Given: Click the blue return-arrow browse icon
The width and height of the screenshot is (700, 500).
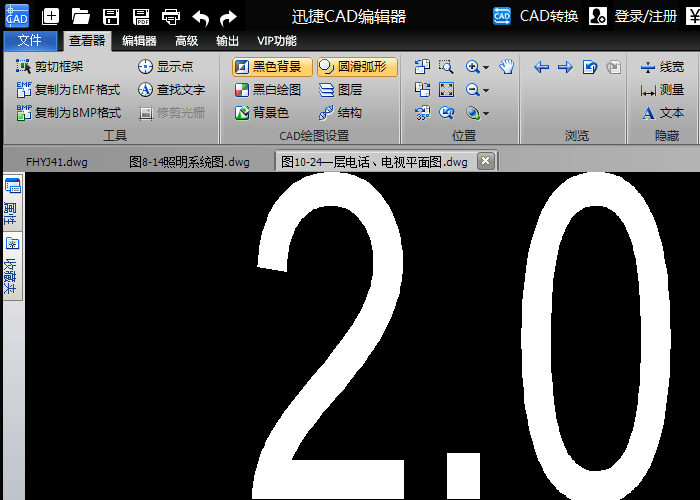Looking at the screenshot, I should (x=590, y=67).
